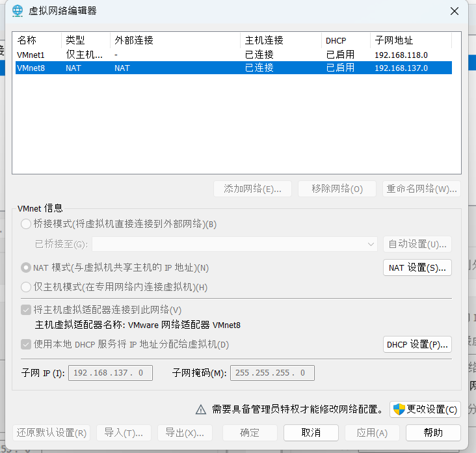Select NAT 模式 radio button
The height and width of the screenshot is (453, 476).
(26, 268)
